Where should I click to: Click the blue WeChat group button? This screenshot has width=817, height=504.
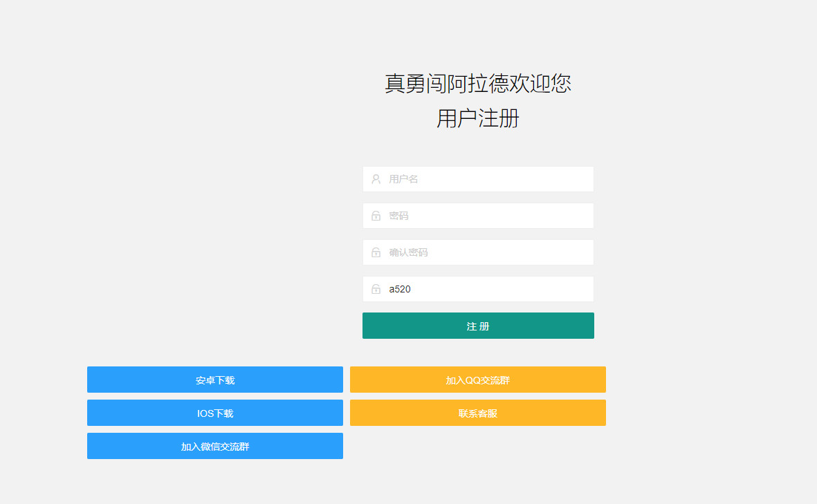(x=214, y=445)
